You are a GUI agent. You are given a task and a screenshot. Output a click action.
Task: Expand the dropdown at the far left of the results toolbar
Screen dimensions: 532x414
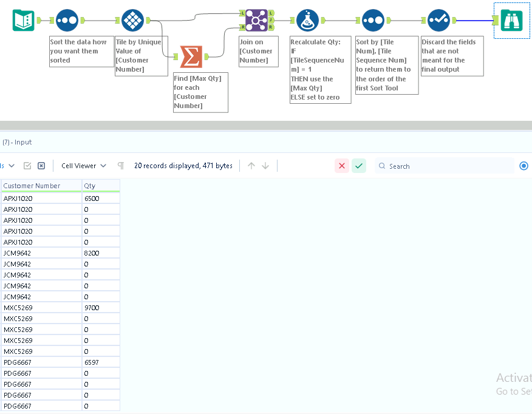(x=9, y=165)
